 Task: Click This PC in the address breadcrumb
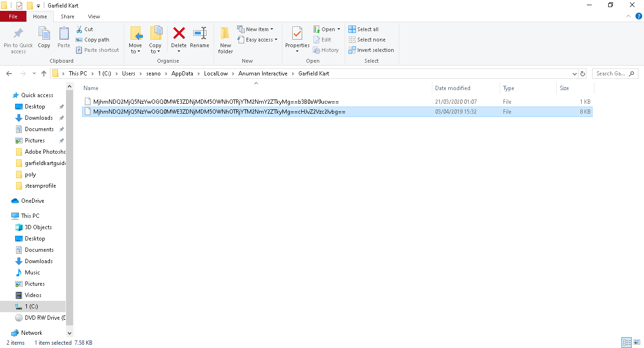78,74
